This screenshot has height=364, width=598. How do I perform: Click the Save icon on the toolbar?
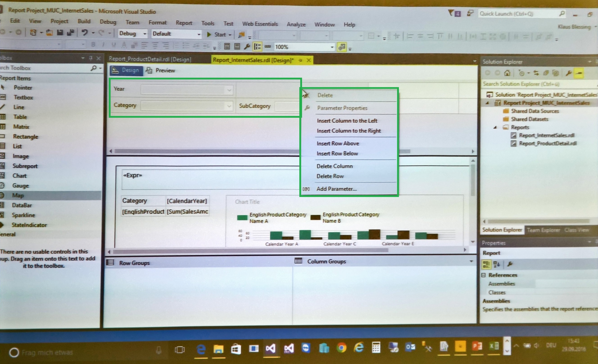pyautogui.click(x=60, y=32)
